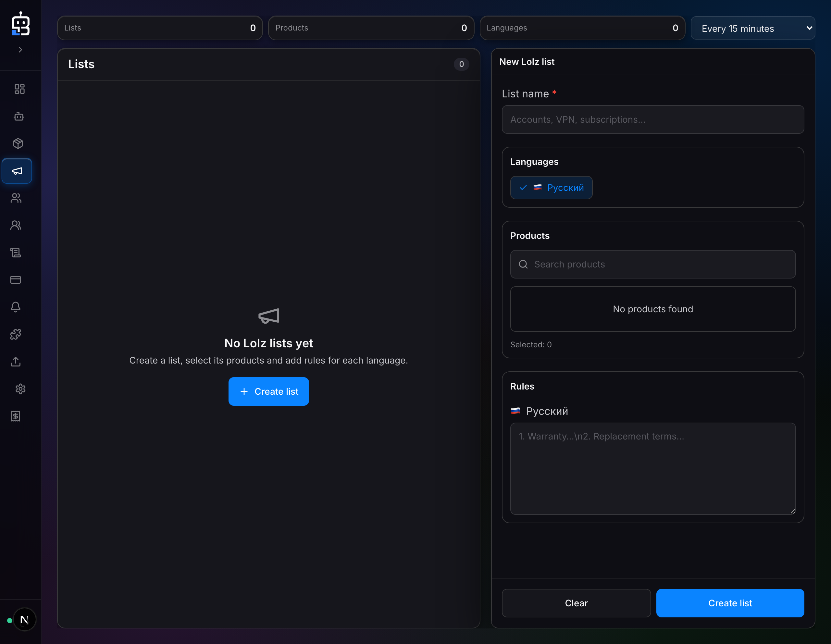
Task: Select the megaphone icon in sidebar
Action: click(17, 171)
